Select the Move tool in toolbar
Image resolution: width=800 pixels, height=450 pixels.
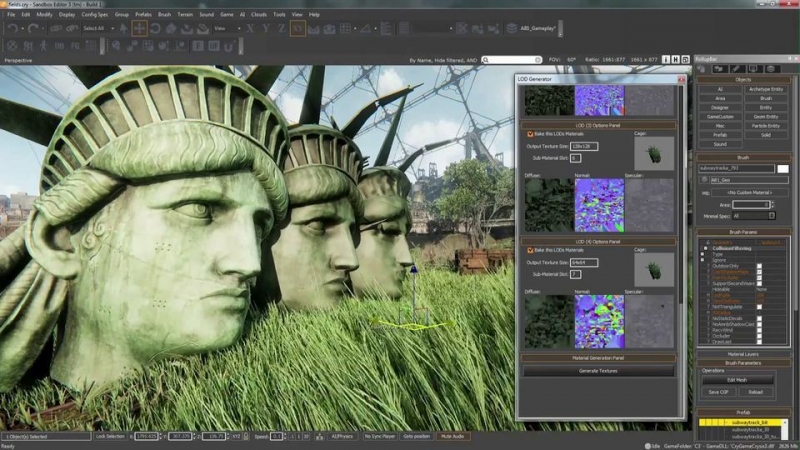click(x=140, y=28)
